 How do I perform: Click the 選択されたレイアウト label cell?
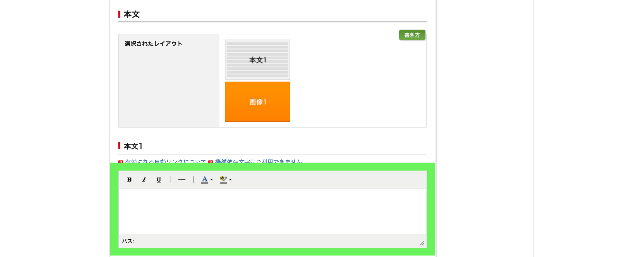tap(153, 44)
